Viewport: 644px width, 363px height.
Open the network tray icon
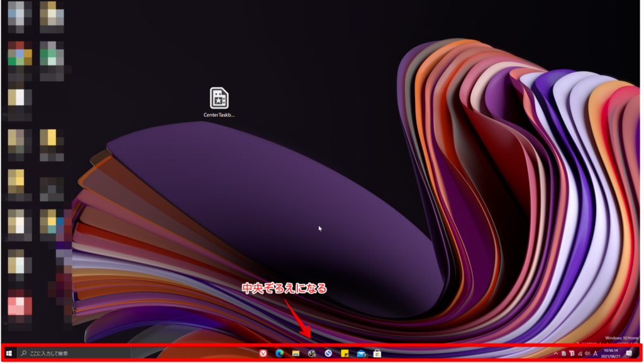click(580, 354)
